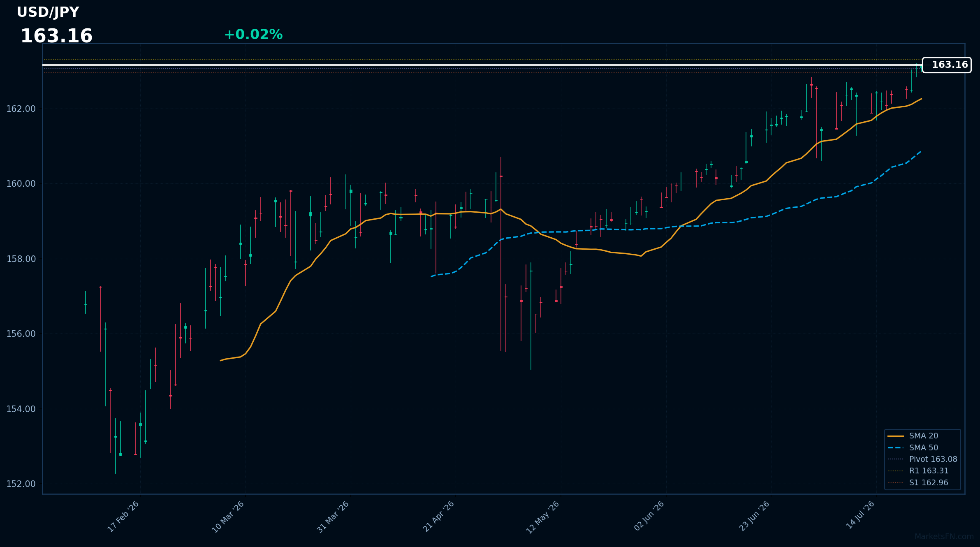
Task: Click the 21 Apr '26 date label
Action: pyautogui.click(x=438, y=516)
